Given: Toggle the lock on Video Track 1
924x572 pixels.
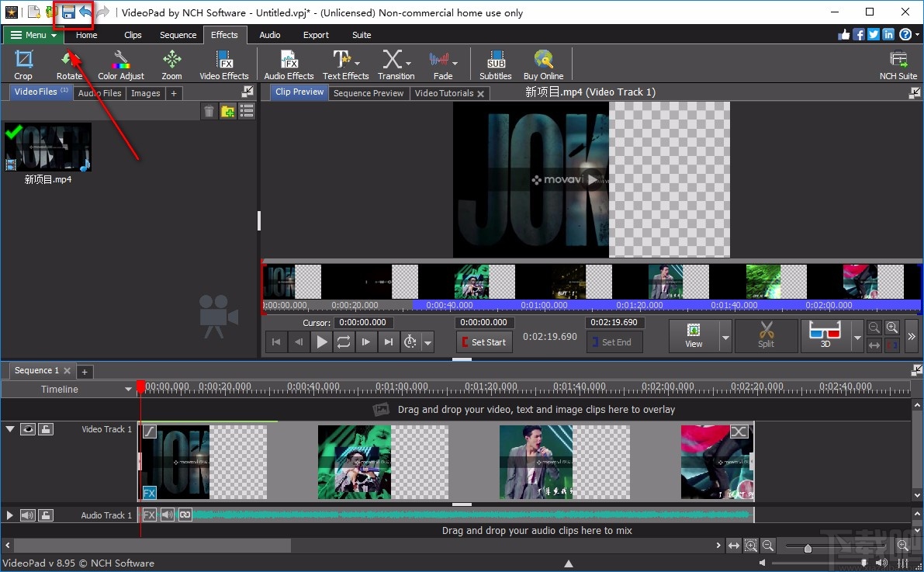Looking at the screenshot, I should pos(46,429).
